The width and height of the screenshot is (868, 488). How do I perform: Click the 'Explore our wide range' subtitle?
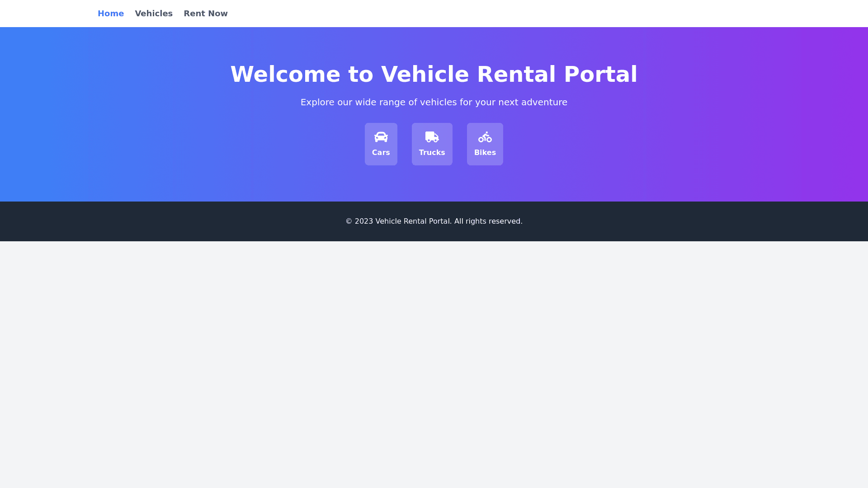(434, 103)
